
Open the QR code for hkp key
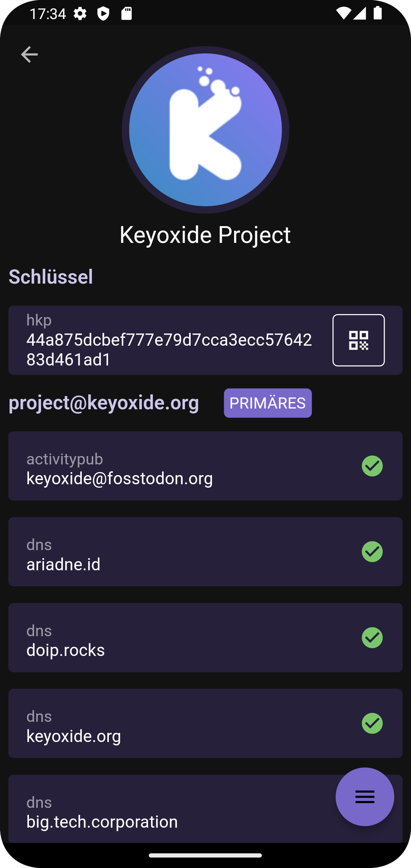[x=358, y=340]
